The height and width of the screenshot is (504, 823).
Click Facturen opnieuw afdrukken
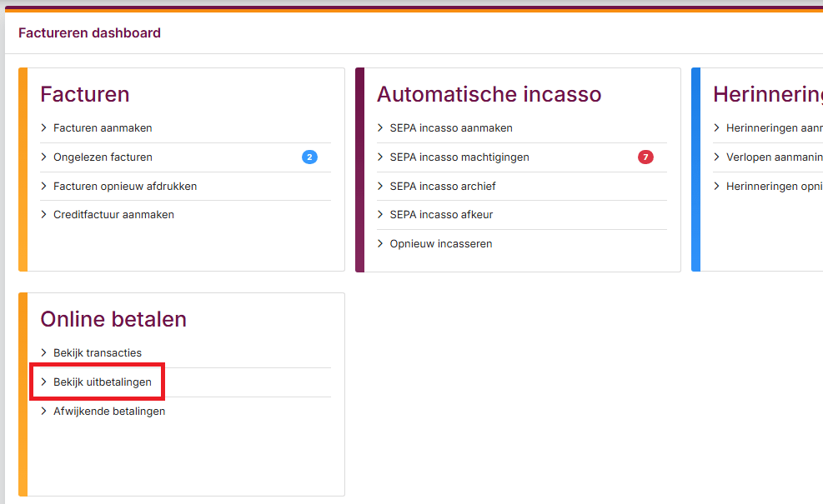point(126,186)
